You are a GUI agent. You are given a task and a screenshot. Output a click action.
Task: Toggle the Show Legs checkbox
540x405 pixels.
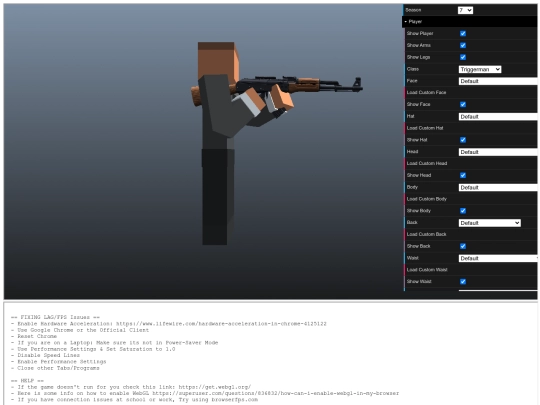coord(463,57)
